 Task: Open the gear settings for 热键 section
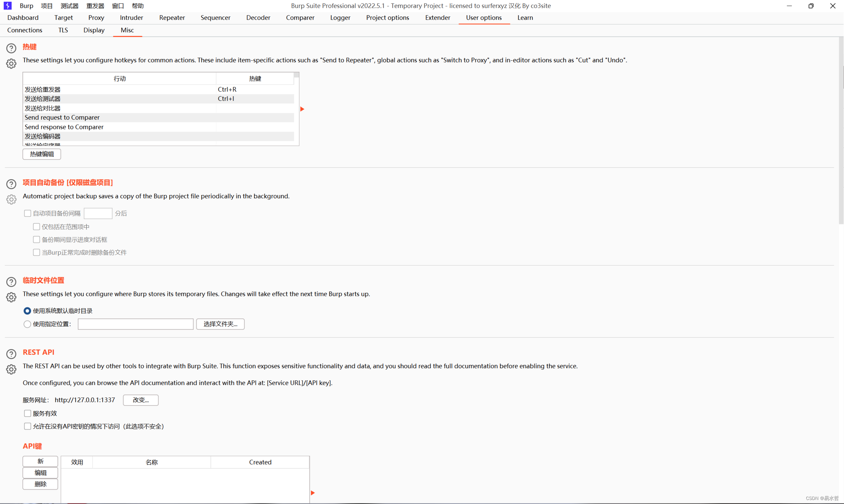11,64
